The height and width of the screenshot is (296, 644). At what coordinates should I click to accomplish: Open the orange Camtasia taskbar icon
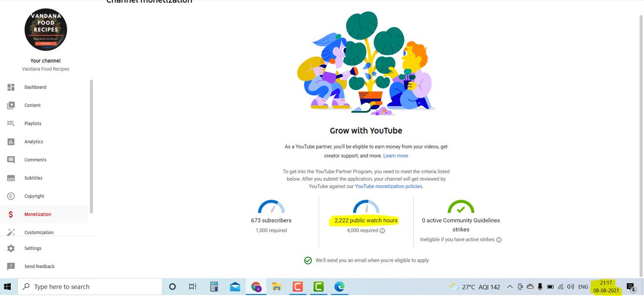pyautogui.click(x=297, y=287)
